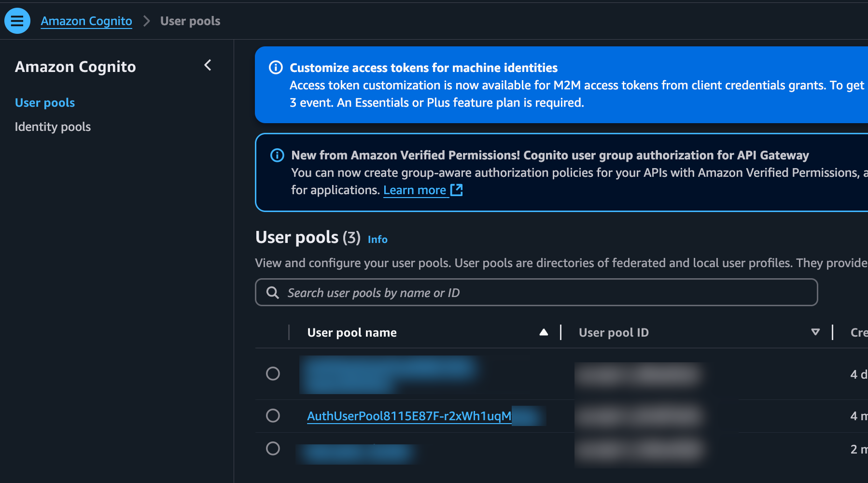
Task: Click the Learn more link
Action: (415, 190)
